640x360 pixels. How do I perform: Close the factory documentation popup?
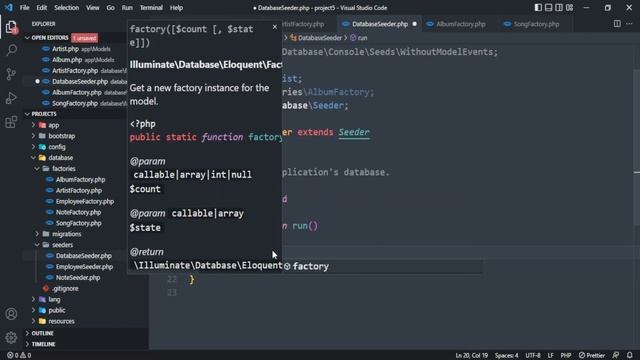pyautogui.click(x=275, y=27)
